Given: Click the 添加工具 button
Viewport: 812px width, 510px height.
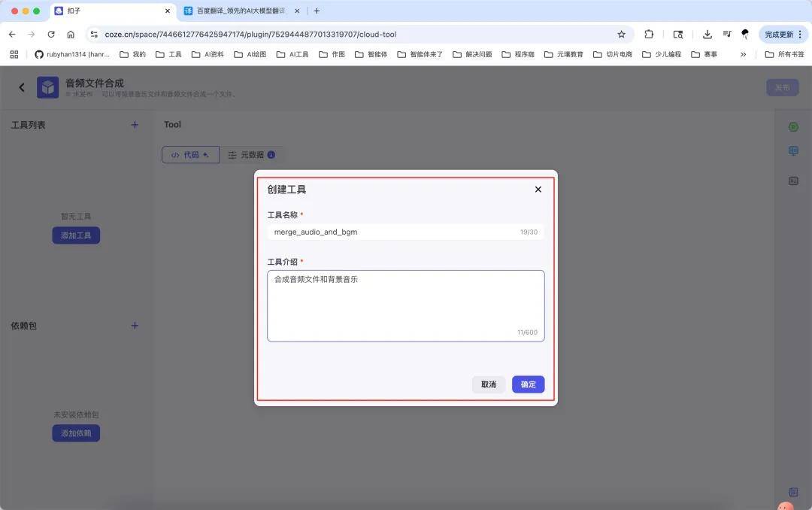Looking at the screenshot, I should click(x=76, y=235).
